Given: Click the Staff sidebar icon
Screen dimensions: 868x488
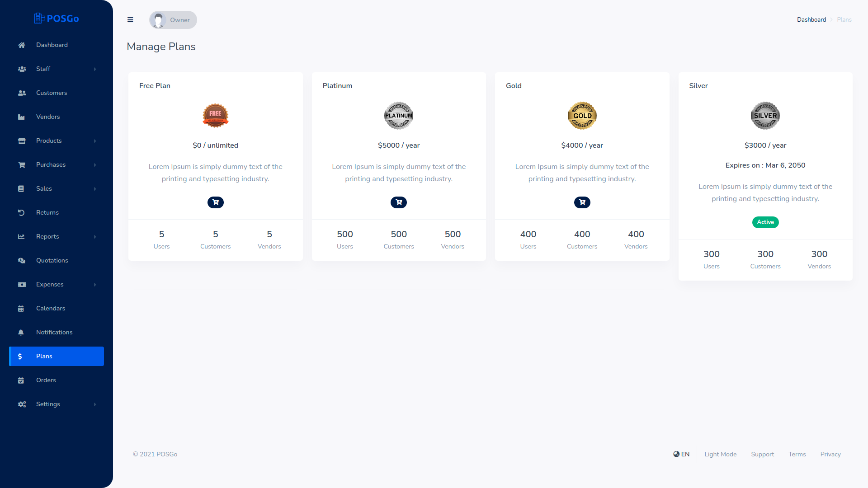Looking at the screenshot, I should pyautogui.click(x=21, y=68).
